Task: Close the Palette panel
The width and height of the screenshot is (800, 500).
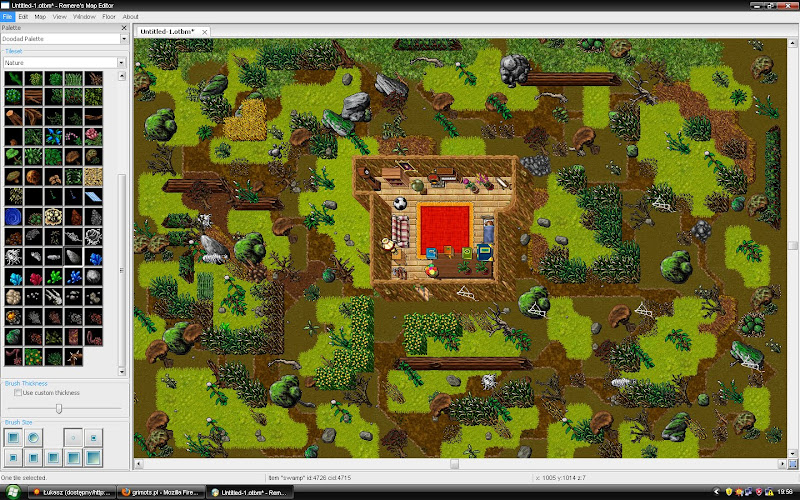Action: [123, 28]
